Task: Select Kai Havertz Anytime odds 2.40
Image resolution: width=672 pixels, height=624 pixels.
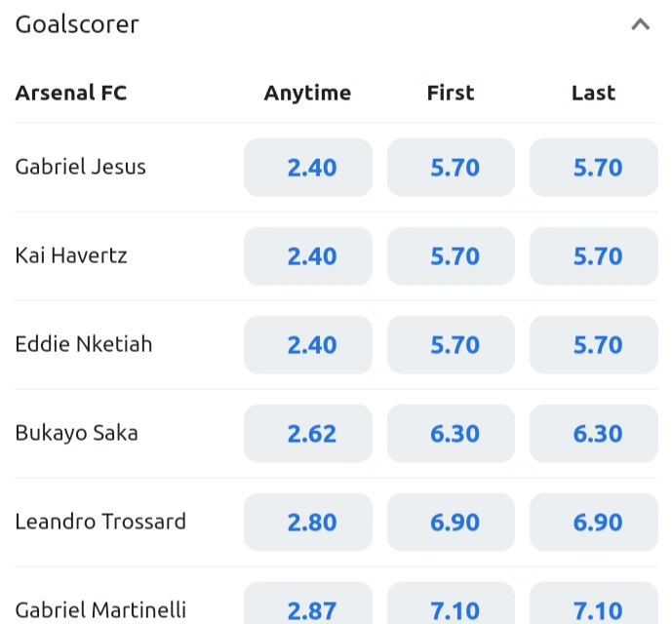Action: pyautogui.click(x=308, y=256)
